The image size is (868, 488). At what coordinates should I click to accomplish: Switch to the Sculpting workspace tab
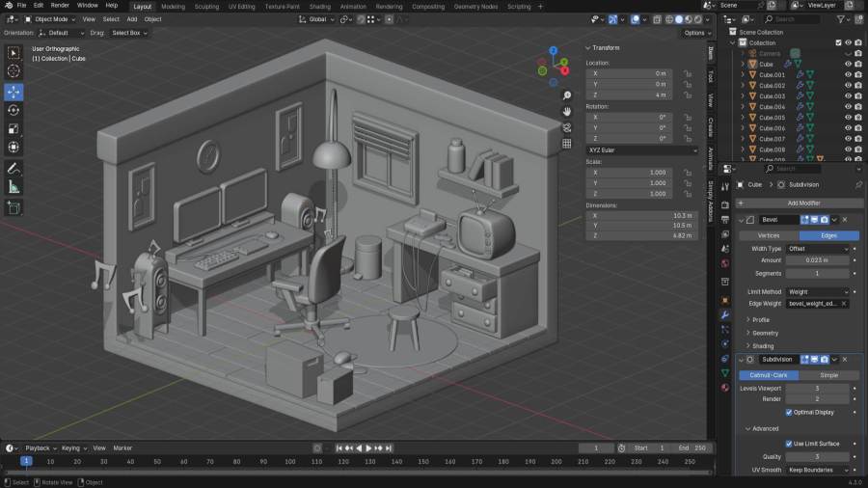pos(206,6)
